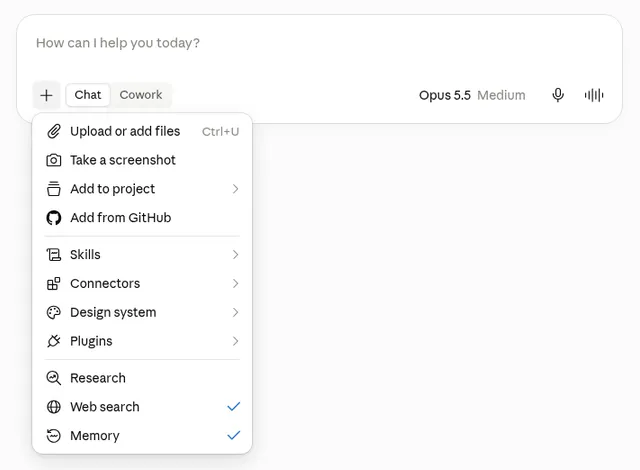This screenshot has height=470, width=640.
Task: Expand the Connectors submenu chevron
Action: click(x=236, y=284)
